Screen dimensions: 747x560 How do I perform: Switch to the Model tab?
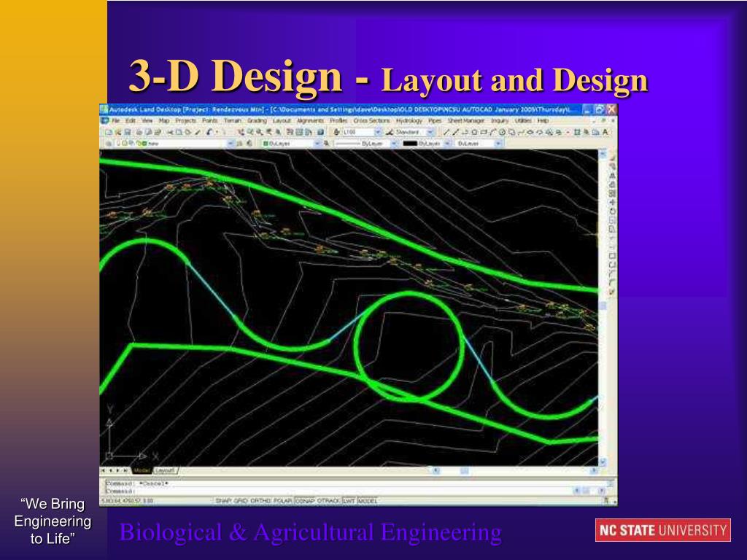click(x=142, y=470)
